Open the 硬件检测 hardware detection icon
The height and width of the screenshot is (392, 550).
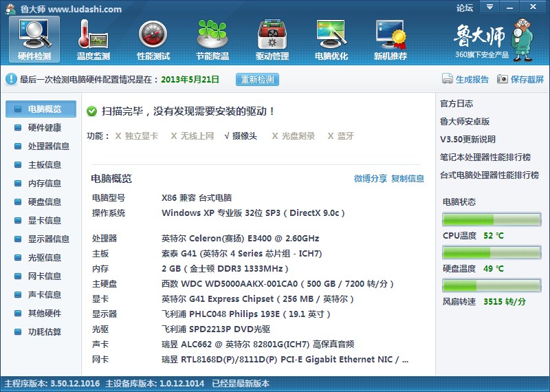tap(34, 40)
